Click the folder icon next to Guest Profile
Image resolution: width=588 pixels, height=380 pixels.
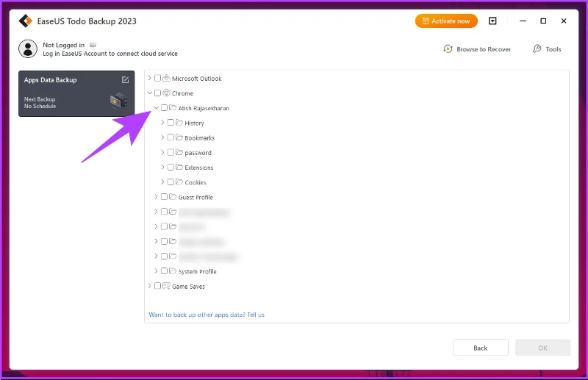[173, 196]
